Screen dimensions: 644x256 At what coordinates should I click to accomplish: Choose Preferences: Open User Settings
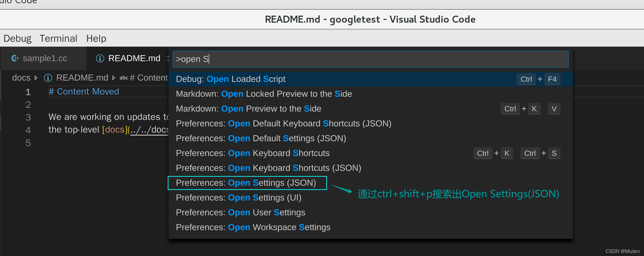coord(370,212)
